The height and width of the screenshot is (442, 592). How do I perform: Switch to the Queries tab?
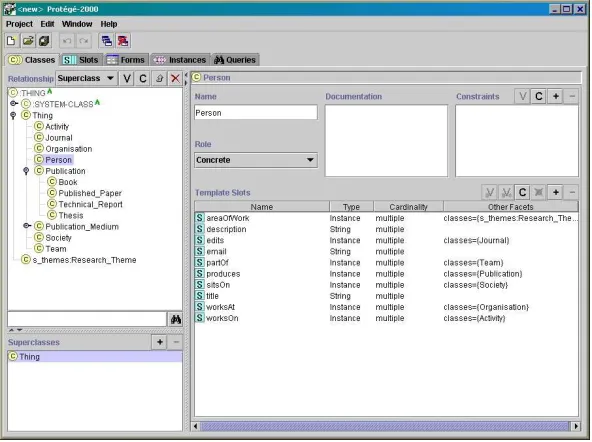(235, 60)
